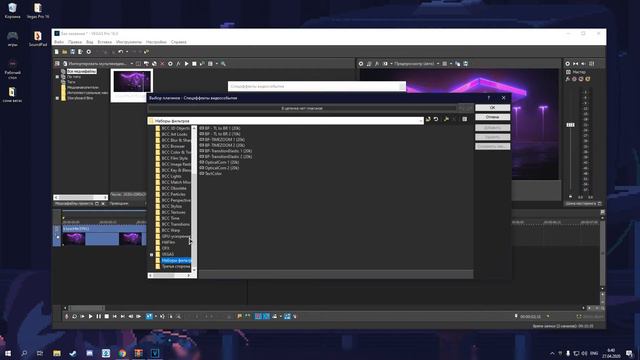Click the media search magnifier icon
640x360 pixels.
tap(223, 64)
